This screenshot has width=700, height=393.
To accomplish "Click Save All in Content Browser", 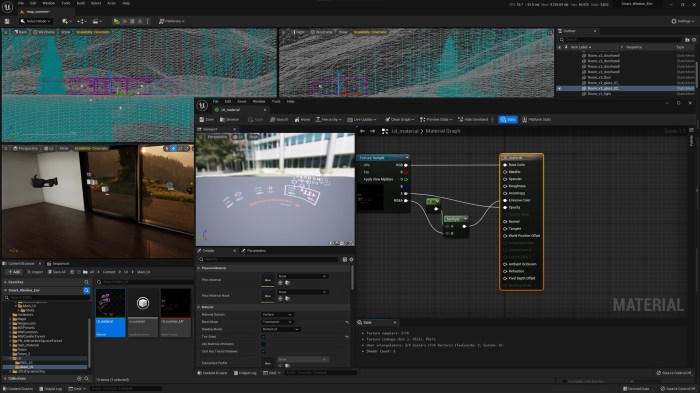I will 57,272.
